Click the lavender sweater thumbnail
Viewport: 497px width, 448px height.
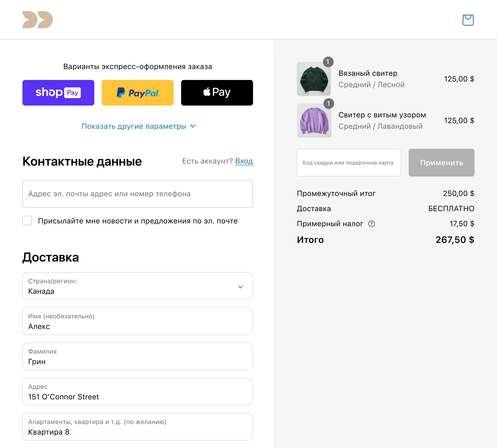click(314, 121)
